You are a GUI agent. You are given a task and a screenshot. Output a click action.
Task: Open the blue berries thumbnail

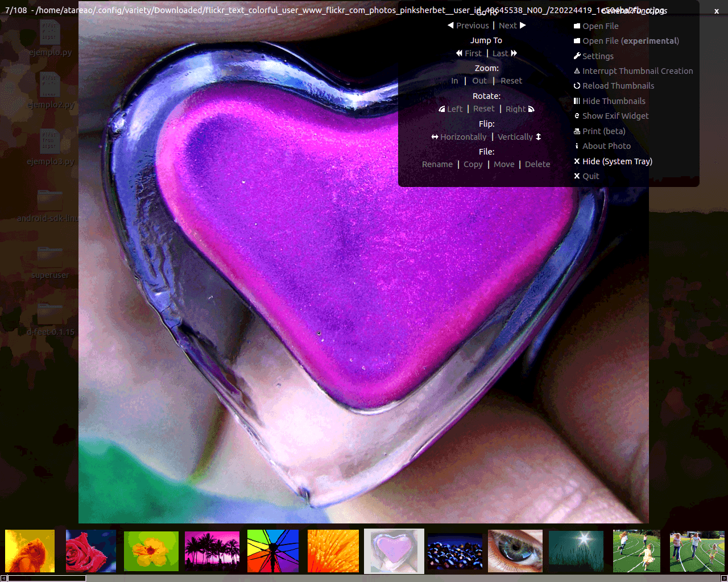[455, 551]
